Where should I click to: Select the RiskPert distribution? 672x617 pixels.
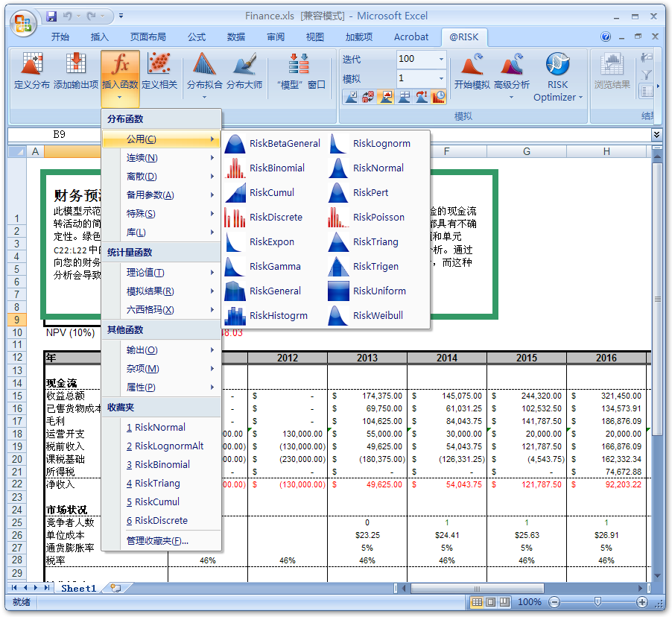[377, 192]
